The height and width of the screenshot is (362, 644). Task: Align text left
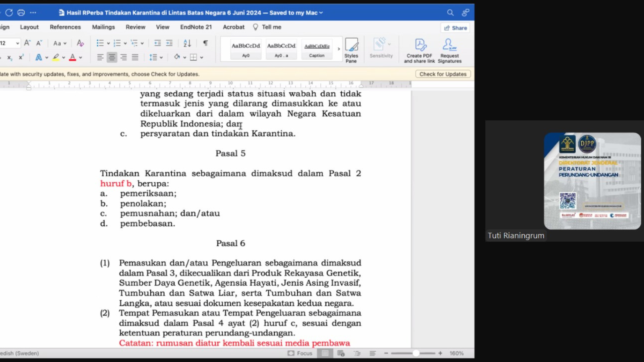(x=100, y=57)
